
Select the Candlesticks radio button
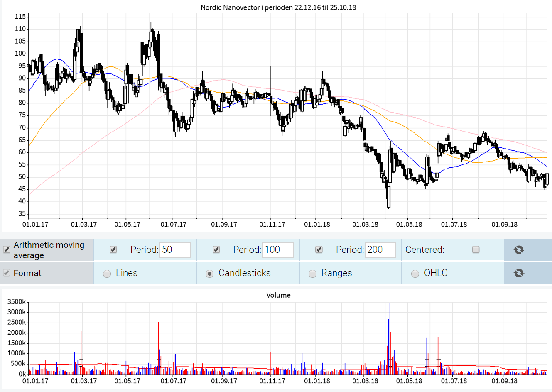coord(209,274)
